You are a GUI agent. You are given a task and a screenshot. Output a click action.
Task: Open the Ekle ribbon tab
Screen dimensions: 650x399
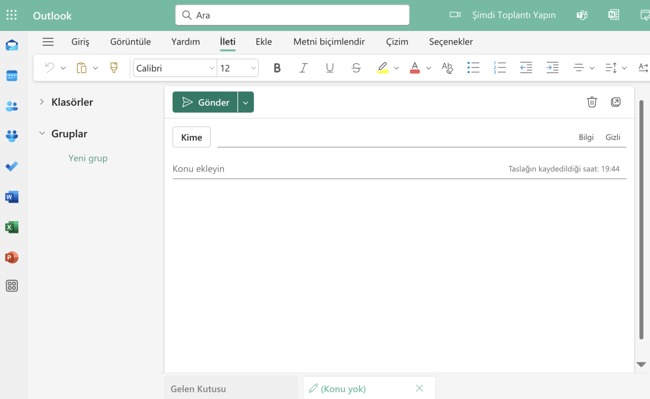click(x=264, y=42)
